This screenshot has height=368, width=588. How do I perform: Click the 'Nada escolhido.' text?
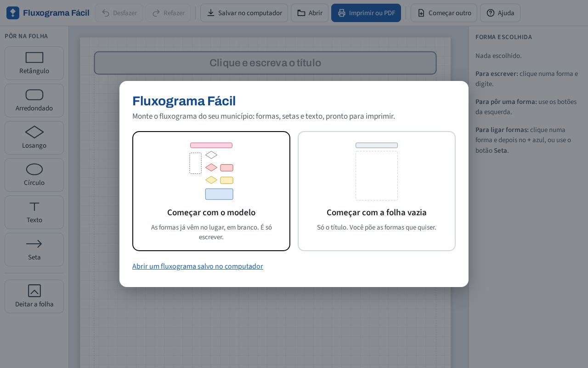point(498,56)
